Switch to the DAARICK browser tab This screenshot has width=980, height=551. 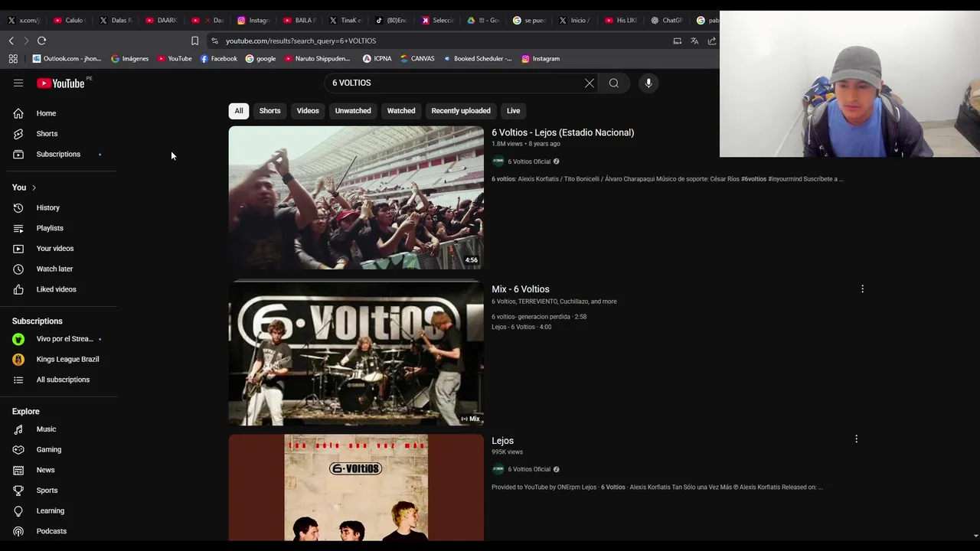pyautogui.click(x=161, y=21)
